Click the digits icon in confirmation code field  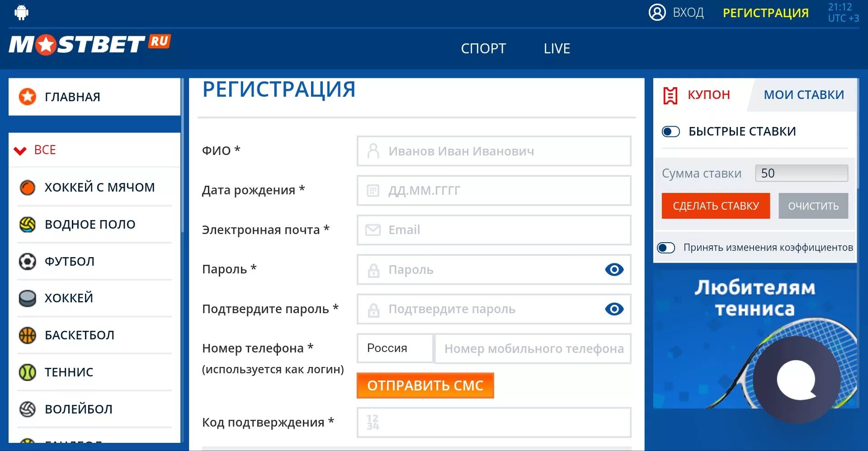pyautogui.click(x=373, y=422)
